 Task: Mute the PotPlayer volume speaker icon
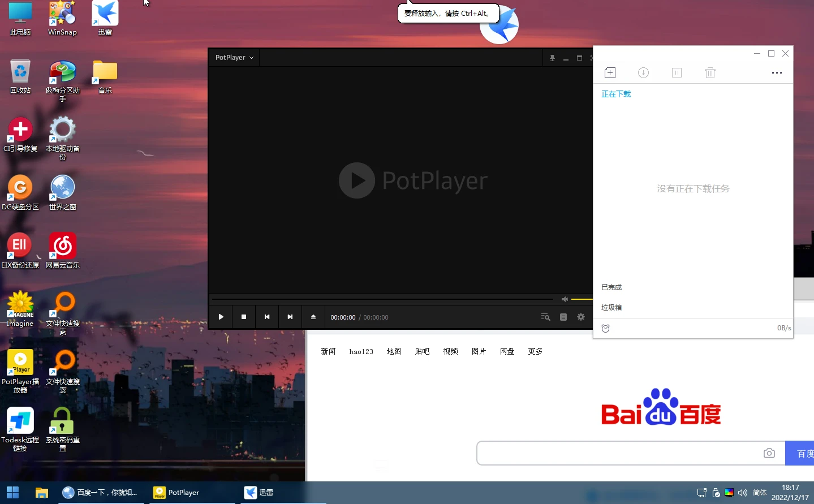565,299
